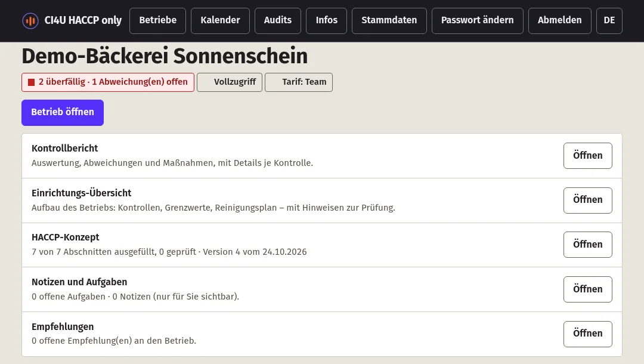Open the Audits section
Image resolution: width=644 pixels, height=364 pixels.
click(x=278, y=20)
